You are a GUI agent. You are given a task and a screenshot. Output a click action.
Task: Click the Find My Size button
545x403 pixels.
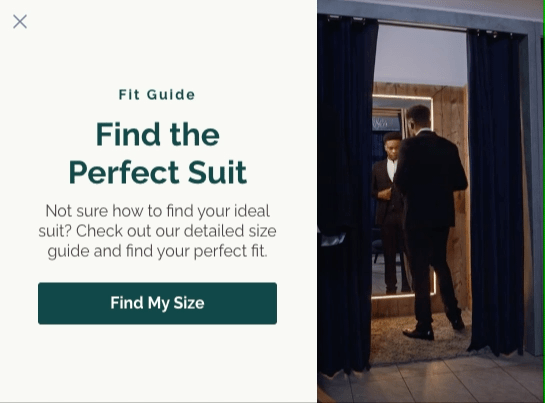pyautogui.click(x=157, y=303)
